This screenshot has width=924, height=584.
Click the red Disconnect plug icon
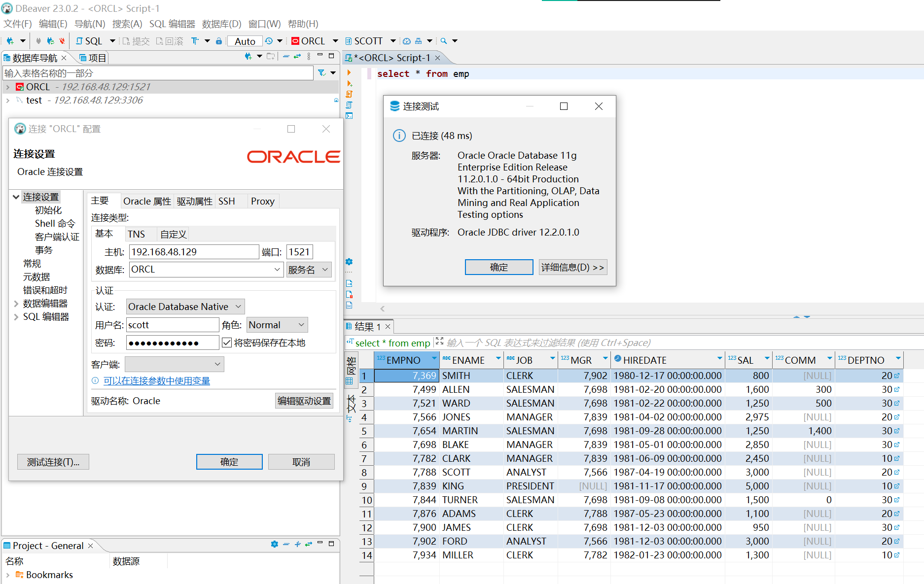pos(62,41)
